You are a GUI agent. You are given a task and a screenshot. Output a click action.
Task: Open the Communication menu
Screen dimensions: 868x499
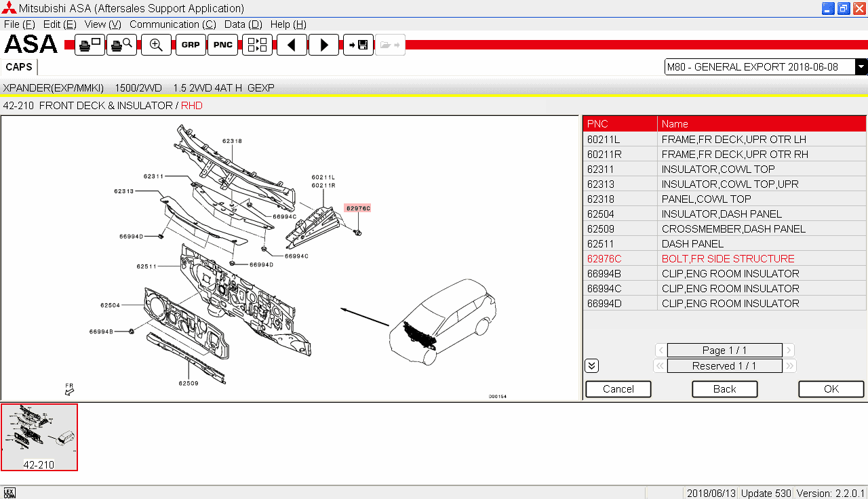coord(173,24)
